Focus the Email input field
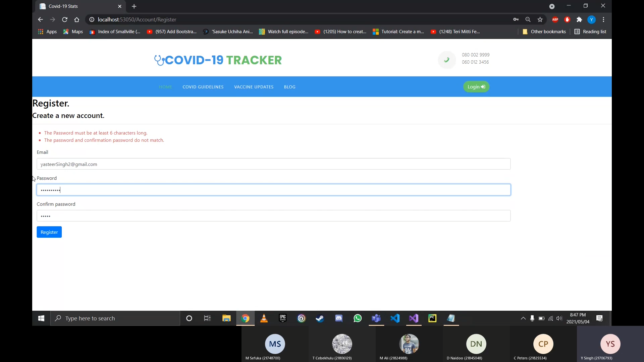 [273, 164]
